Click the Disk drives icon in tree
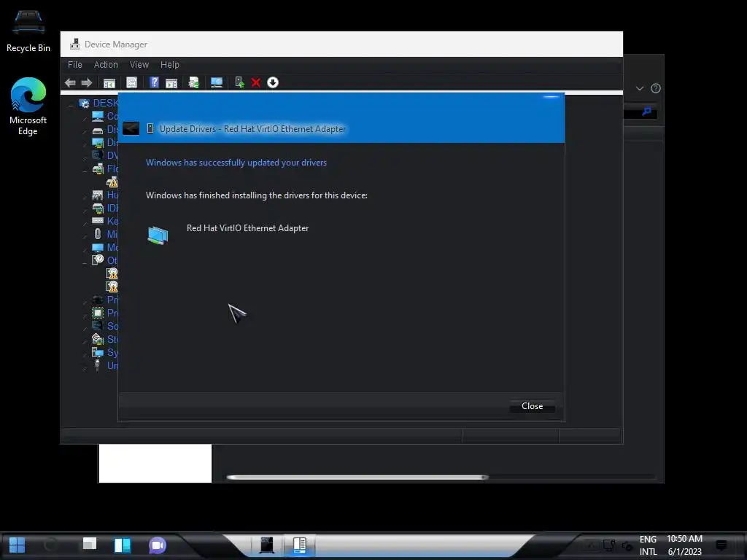747x560 pixels. click(98, 130)
